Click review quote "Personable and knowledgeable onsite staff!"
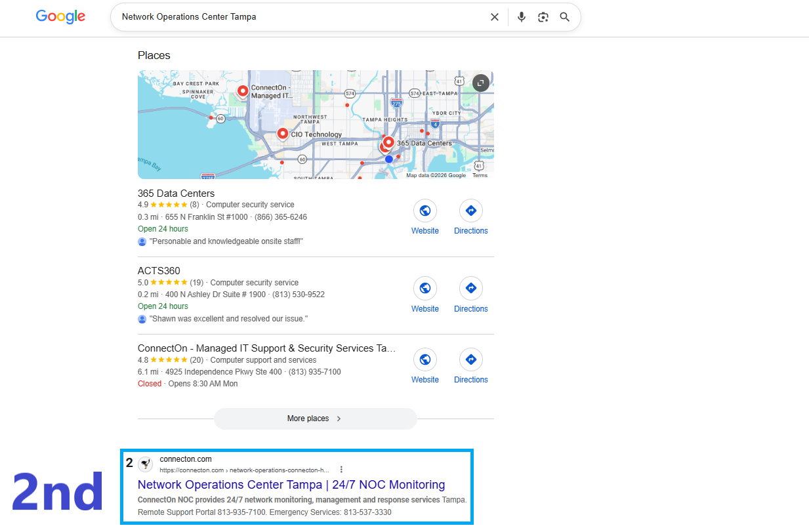809x532 pixels. pos(226,241)
